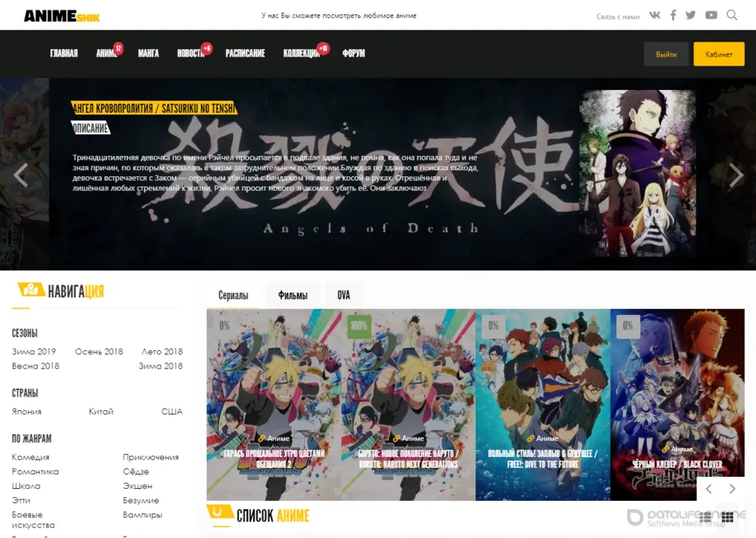Open the Коллекции menu item
The width and height of the screenshot is (756, 538).
pos(302,54)
